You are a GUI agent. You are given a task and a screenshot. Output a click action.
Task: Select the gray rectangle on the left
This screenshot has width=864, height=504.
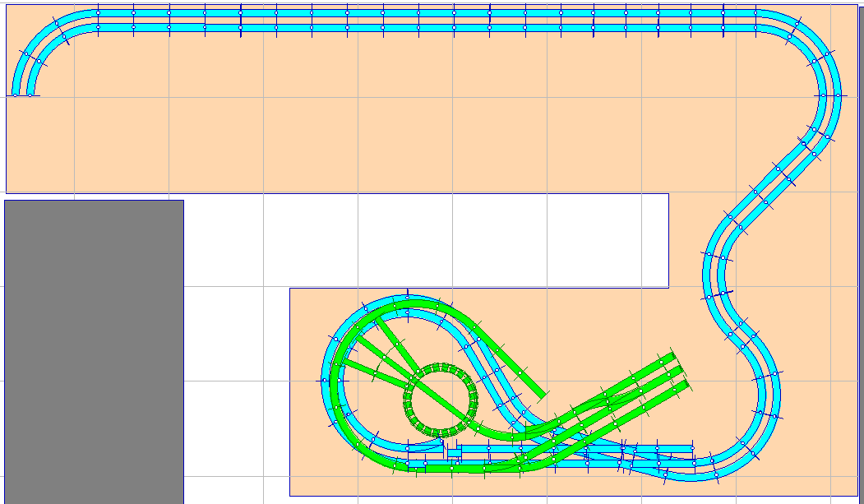(94, 351)
